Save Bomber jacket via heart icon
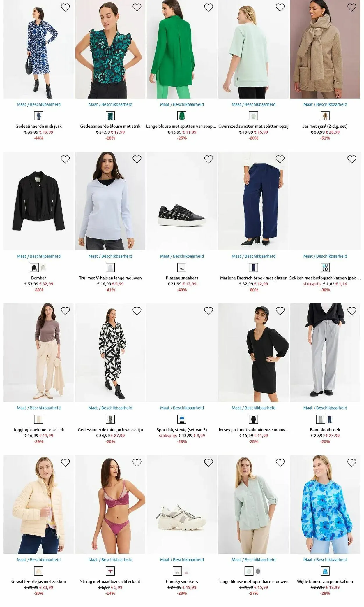The width and height of the screenshot is (364, 607). coord(65,159)
